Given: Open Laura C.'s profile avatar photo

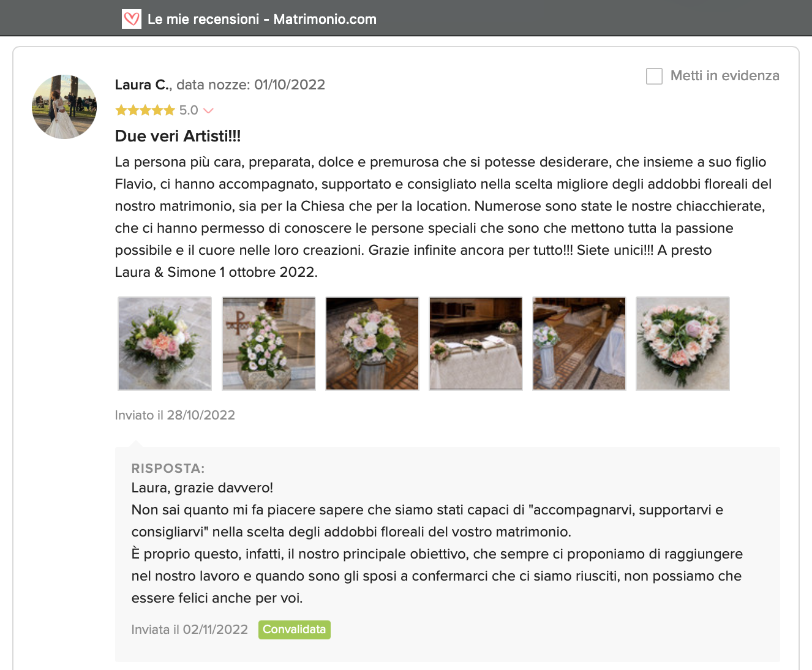Looking at the screenshot, I should pyautogui.click(x=64, y=107).
